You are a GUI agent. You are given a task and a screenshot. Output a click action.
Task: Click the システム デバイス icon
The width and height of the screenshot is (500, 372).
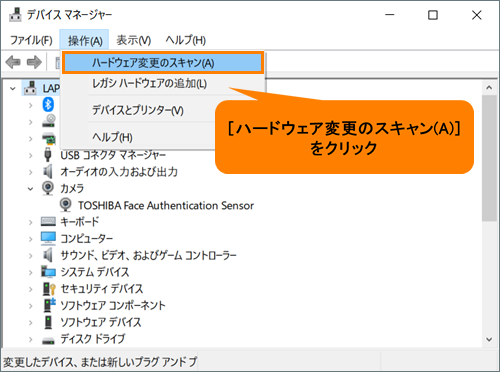[x=48, y=272]
